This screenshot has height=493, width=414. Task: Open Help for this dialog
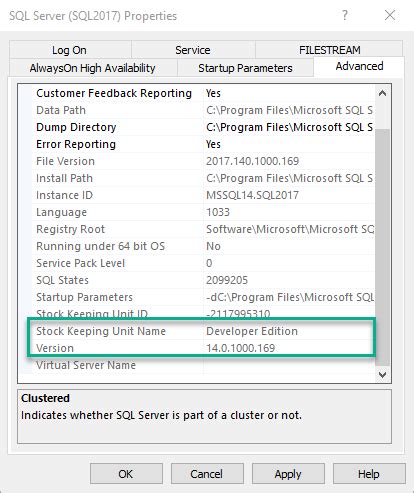[369, 473]
